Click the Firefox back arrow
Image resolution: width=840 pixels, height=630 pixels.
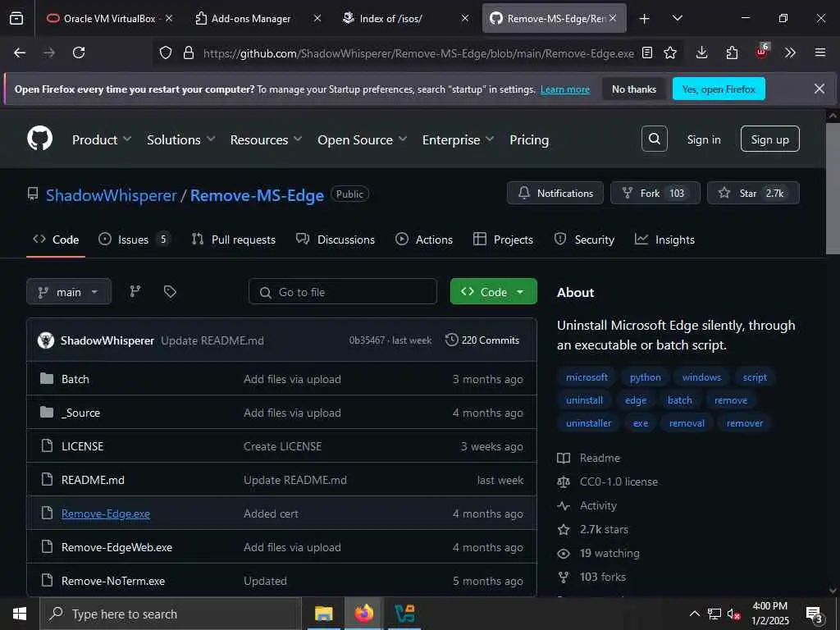[x=20, y=52]
